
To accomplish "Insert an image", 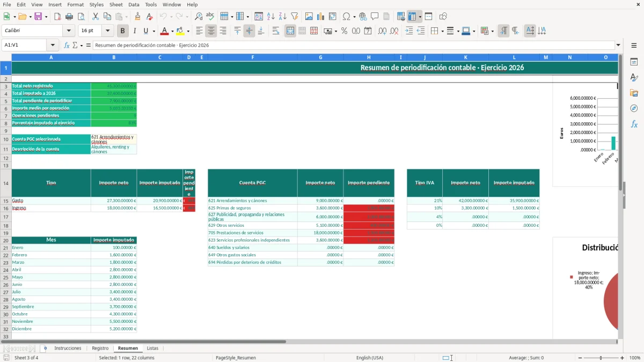I will pyautogui.click(x=309, y=17).
